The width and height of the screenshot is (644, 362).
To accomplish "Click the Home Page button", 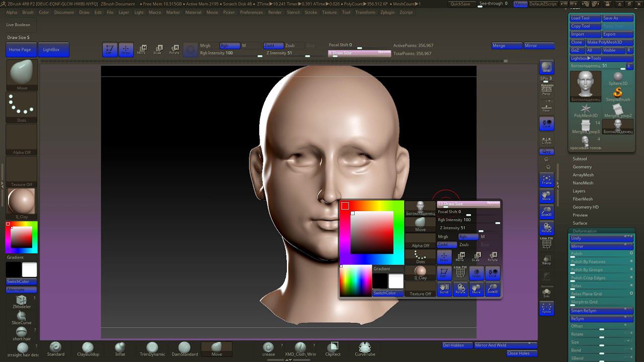I will [x=20, y=50].
